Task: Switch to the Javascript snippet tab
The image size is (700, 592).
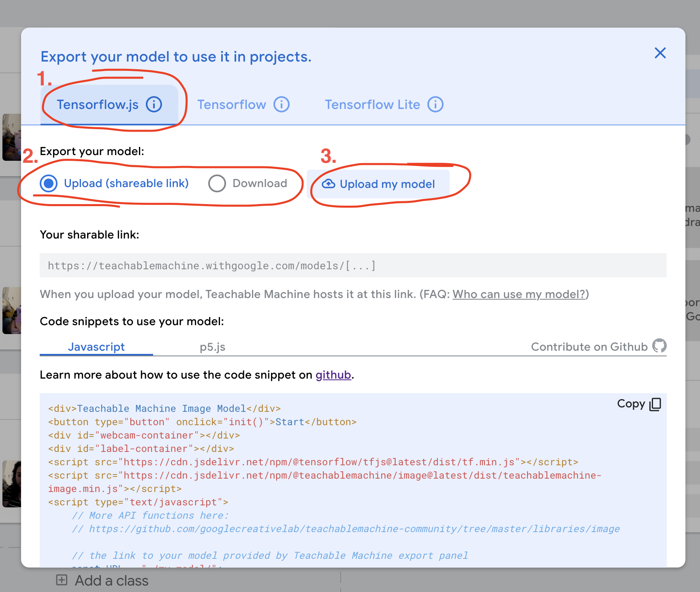Action: [x=96, y=347]
